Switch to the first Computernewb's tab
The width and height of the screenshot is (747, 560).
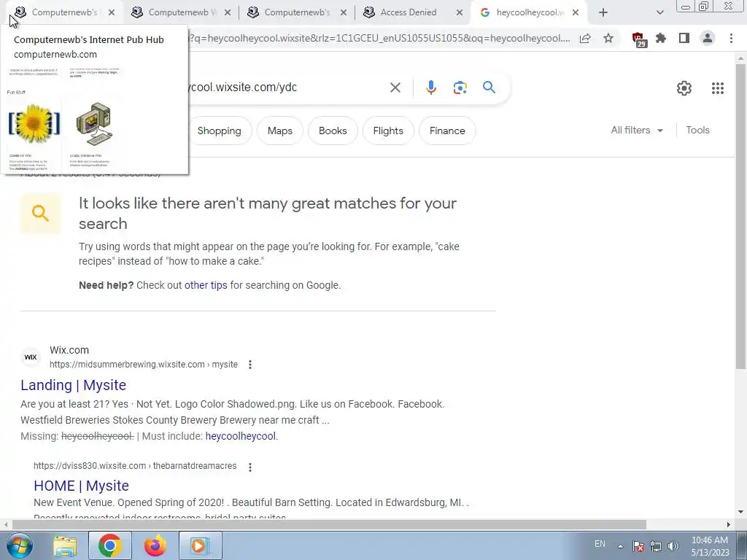[64, 12]
